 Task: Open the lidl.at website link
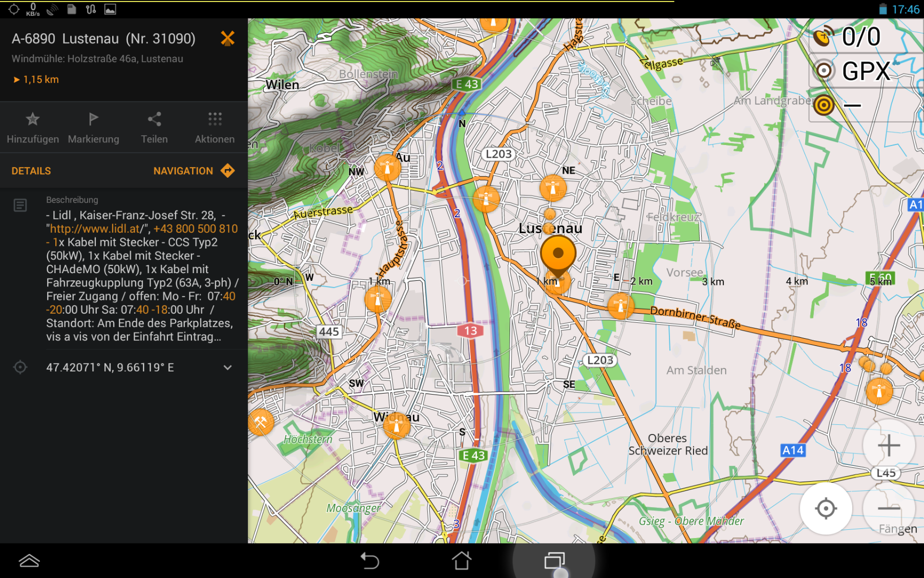95,229
